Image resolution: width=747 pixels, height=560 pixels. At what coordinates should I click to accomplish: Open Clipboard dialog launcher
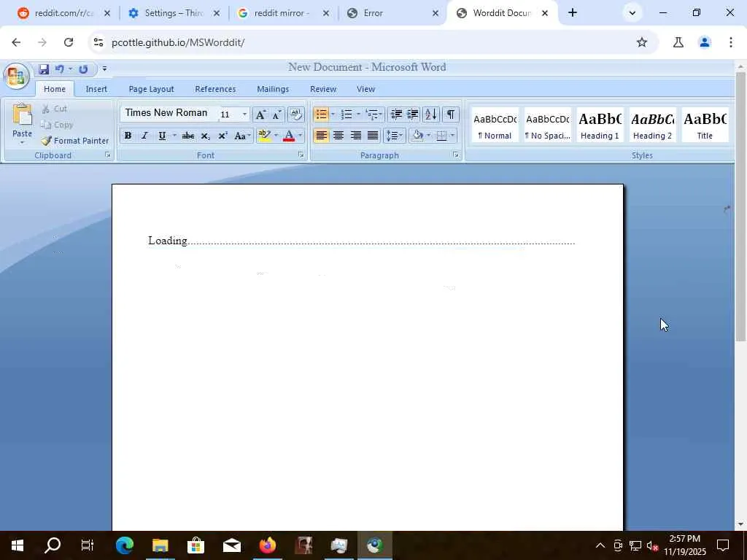point(108,155)
